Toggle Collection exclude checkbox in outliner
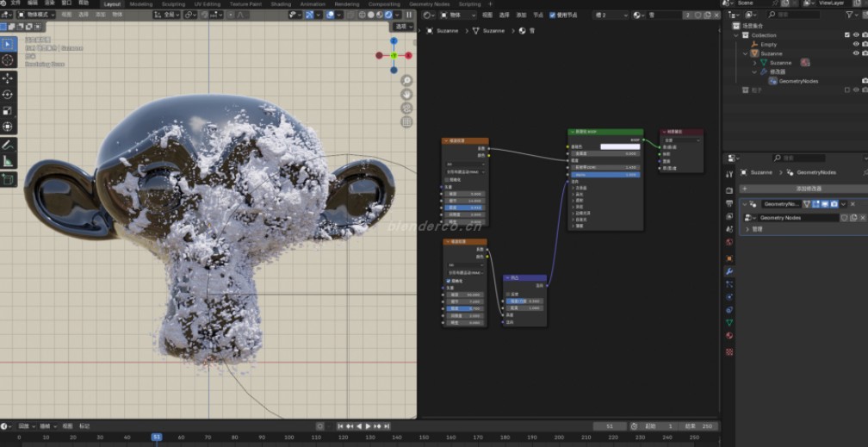 tap(847, 35)
